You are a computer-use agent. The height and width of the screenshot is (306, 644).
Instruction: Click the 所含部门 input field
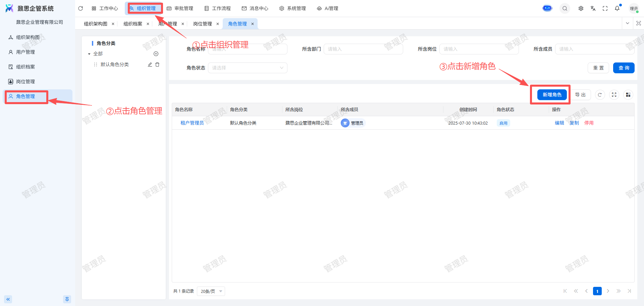pos(363,49)
